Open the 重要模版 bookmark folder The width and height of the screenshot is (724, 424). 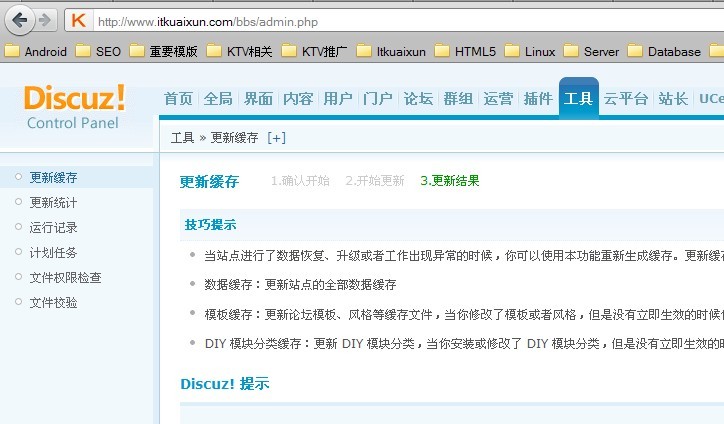tap(163, 51)
